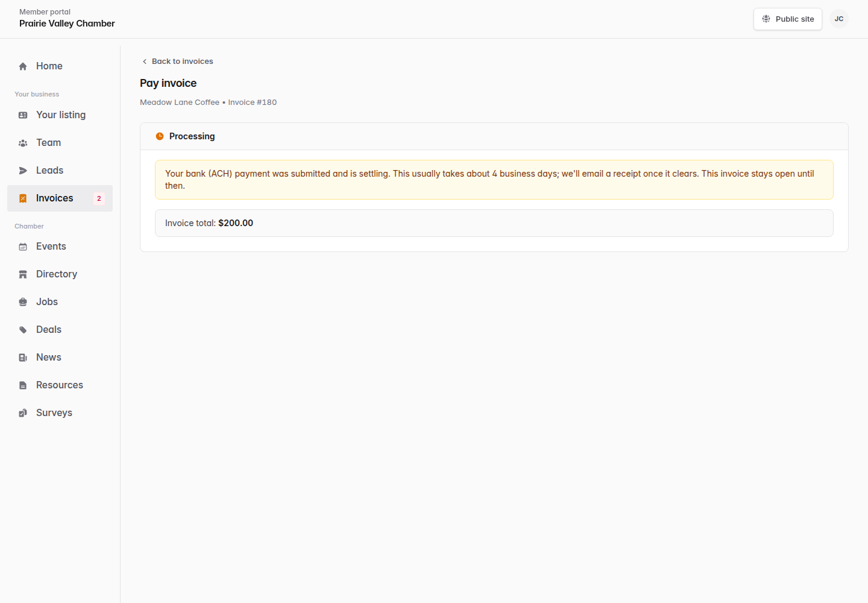This screenshot has width=868, height=603.
Task: Click the Invoices receipt icon
Action: click(x=23, y=198)
